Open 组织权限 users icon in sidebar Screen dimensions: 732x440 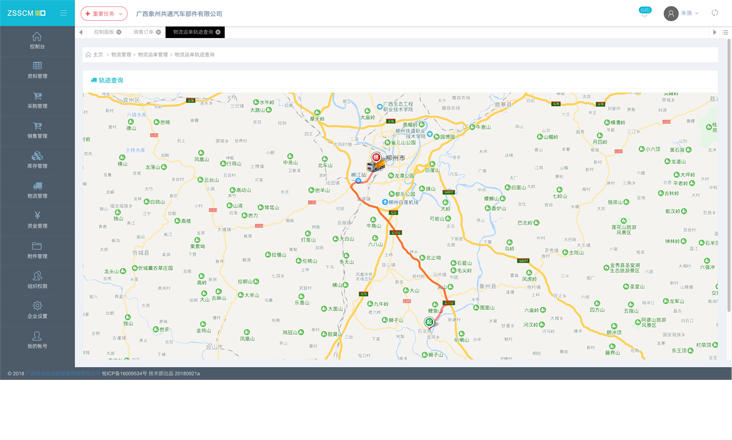(37, 276)
